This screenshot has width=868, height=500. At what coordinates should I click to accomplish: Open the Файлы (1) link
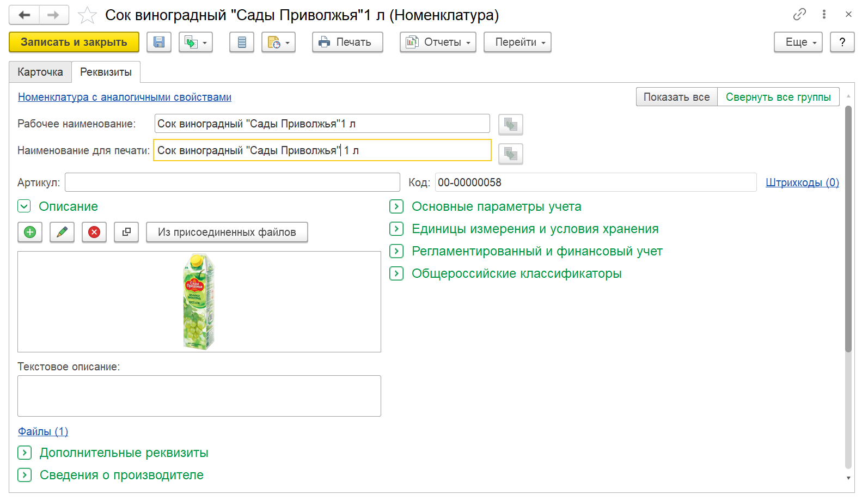pos(43,431)
